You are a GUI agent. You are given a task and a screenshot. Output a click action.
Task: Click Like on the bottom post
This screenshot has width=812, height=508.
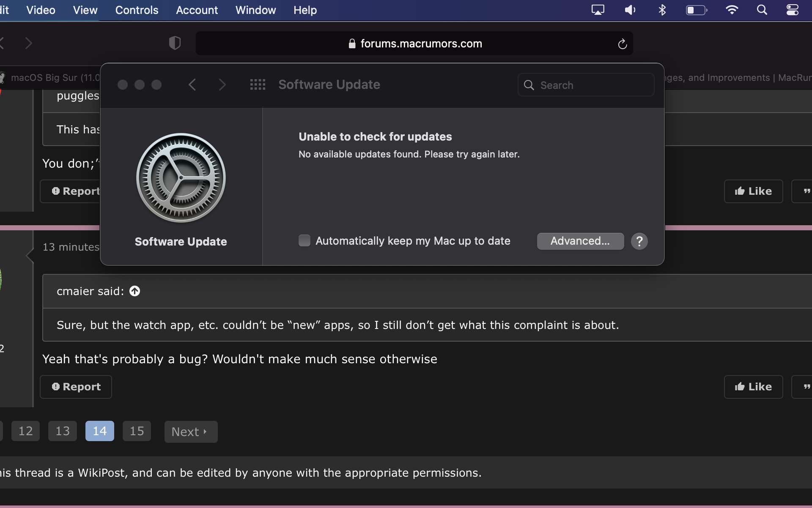tap(753, 387)
